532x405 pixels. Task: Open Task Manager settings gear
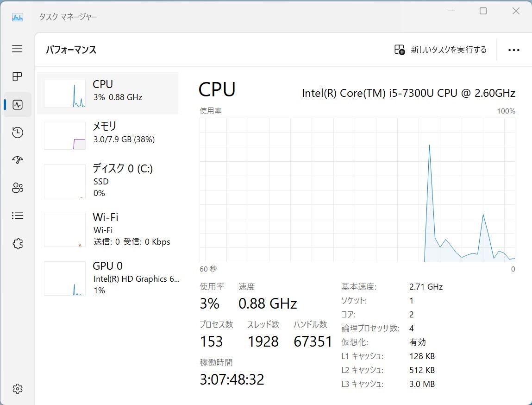(17, 389)
